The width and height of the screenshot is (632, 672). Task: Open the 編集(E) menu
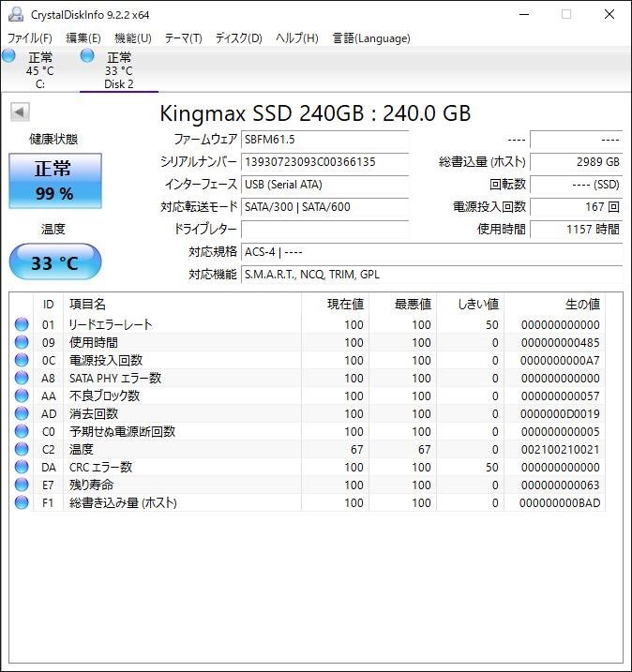click(x=83, y=38)
